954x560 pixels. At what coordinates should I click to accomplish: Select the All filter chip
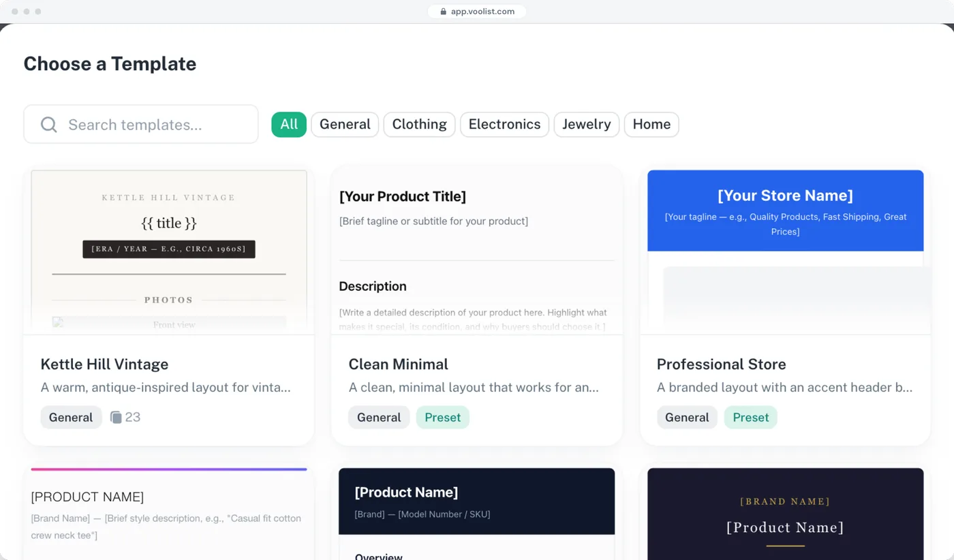(x=289, y=124)
